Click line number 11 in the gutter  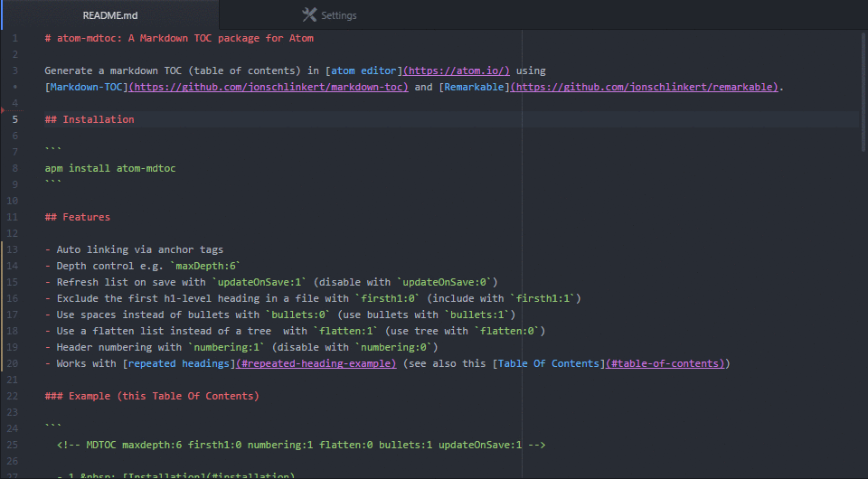coord(12,217)
